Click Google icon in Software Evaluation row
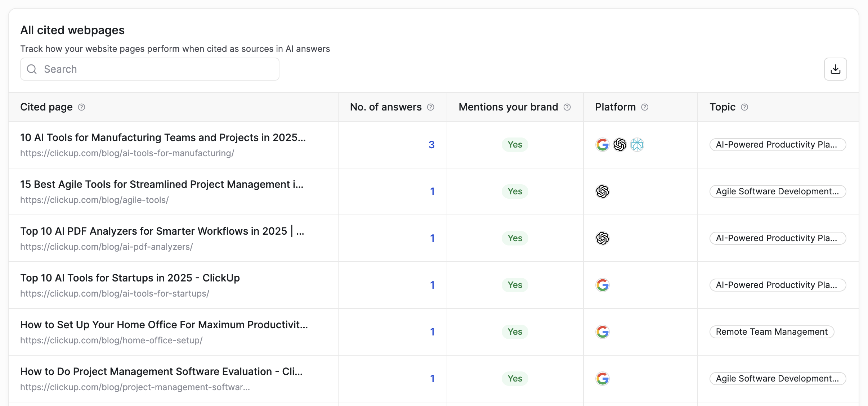The image size is (868, 406). 603,379
